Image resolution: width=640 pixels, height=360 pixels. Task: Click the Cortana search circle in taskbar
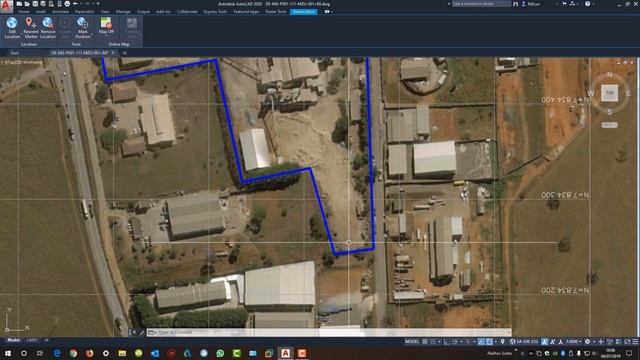24,353
